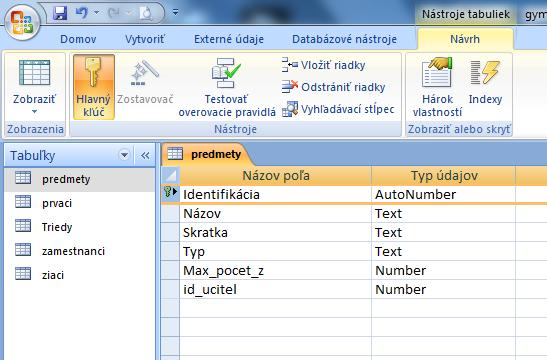The height and width of the screenshot is (360, 547).
Task: Select the Triedy table
Action: 80,227
